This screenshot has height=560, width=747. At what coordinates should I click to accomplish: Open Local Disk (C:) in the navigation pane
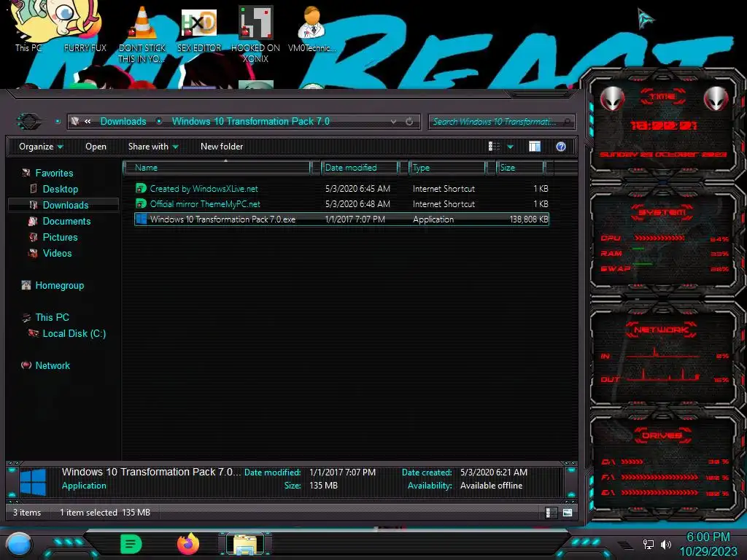click(74, 333)
